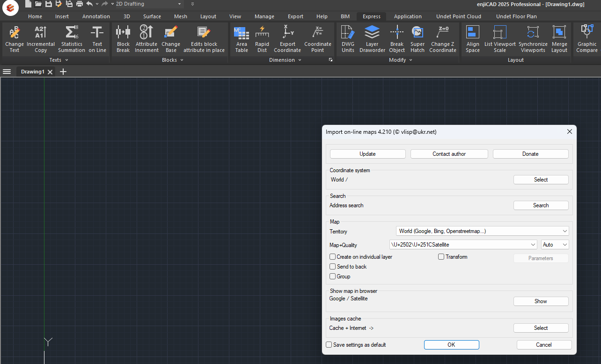Click the Donate button

pos(530,154)
